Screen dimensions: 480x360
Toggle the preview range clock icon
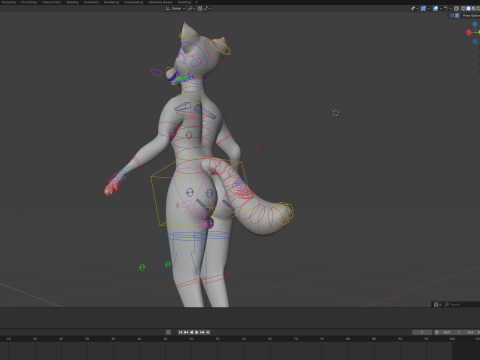pos(437,332)
